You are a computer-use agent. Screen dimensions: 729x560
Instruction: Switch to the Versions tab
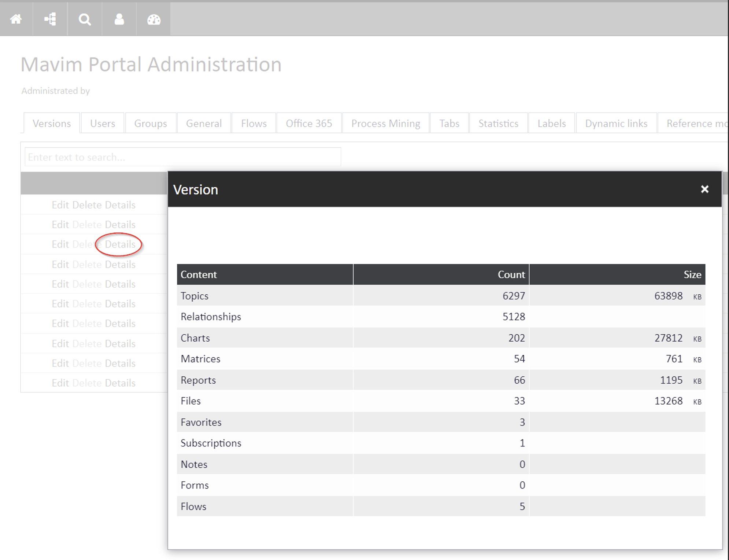pyautogui.click(x=52, y=124)
